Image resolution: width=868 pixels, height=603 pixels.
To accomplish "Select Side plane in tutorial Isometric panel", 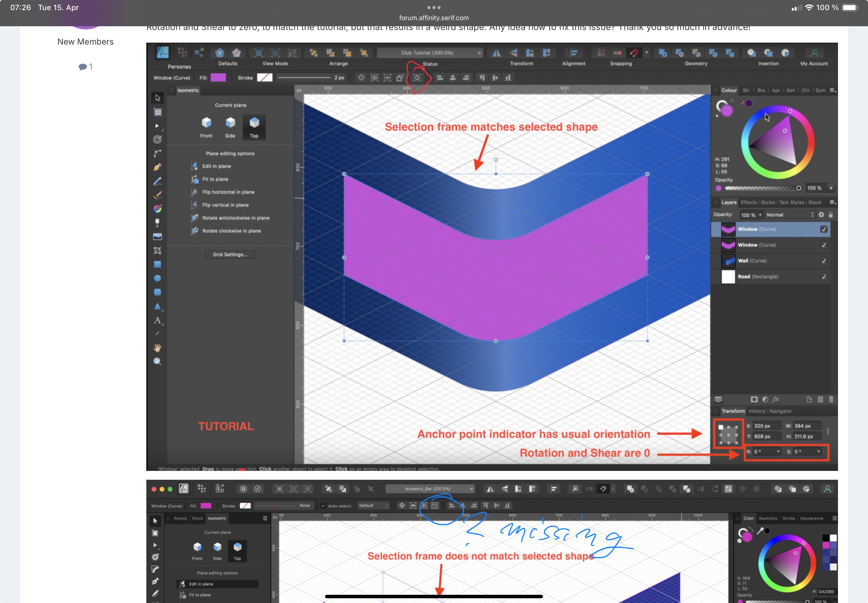I will click(230, 127).
